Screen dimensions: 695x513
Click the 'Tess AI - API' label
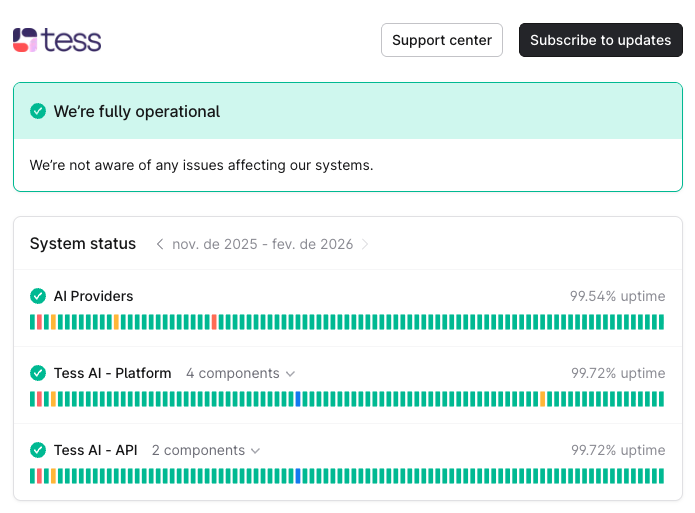coord(96,450)
